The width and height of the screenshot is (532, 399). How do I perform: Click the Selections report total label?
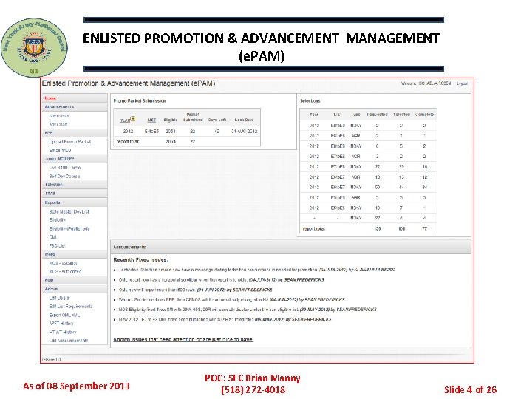pyautogui.click(x=314, y=228)
